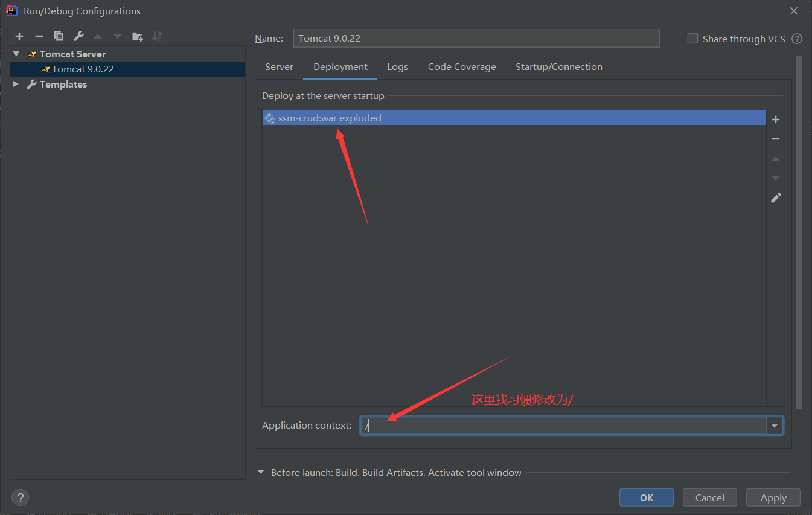Click the Application context text field
The image size is (812, 515).
[x=564, y=426]
